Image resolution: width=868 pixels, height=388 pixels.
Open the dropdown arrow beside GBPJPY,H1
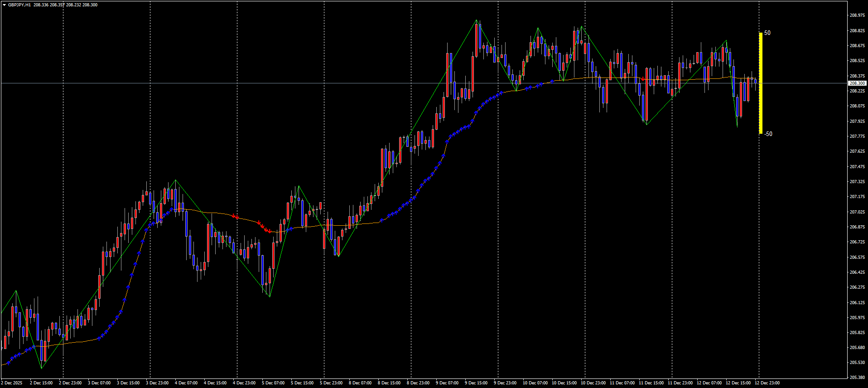click(4, 5)
